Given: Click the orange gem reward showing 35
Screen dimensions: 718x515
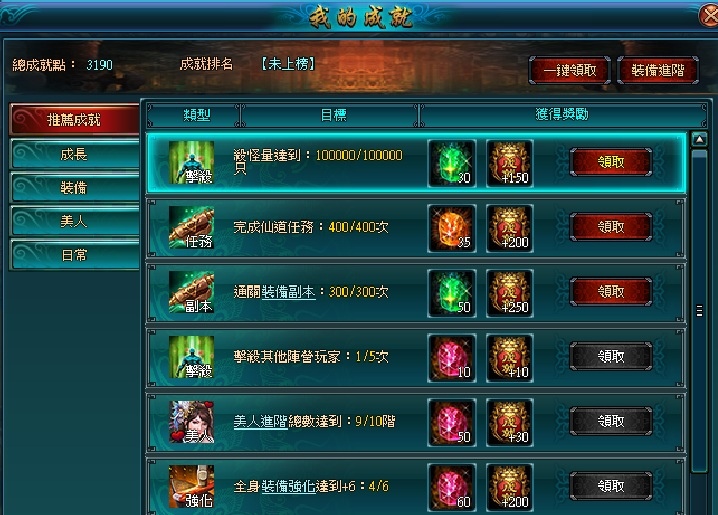Looking at the screenshot, I should click(x=452, y=228).
